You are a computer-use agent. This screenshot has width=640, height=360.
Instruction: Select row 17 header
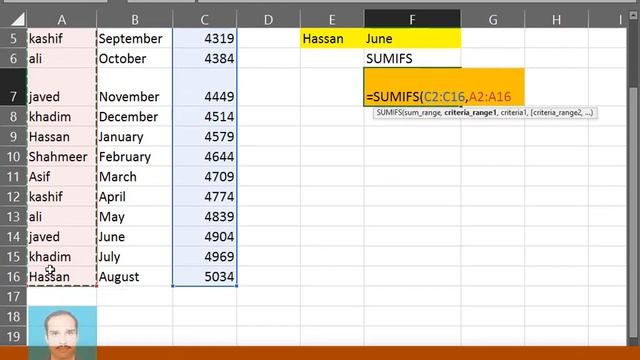point(13,297)
